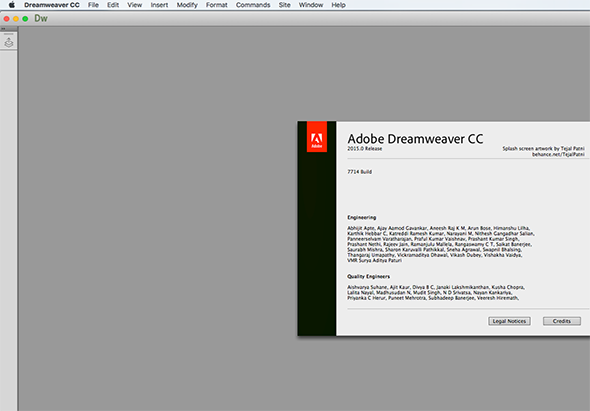This screenshot has width=590, height=411.
Task: Open the Help menu
Action: tap(339, 5)
